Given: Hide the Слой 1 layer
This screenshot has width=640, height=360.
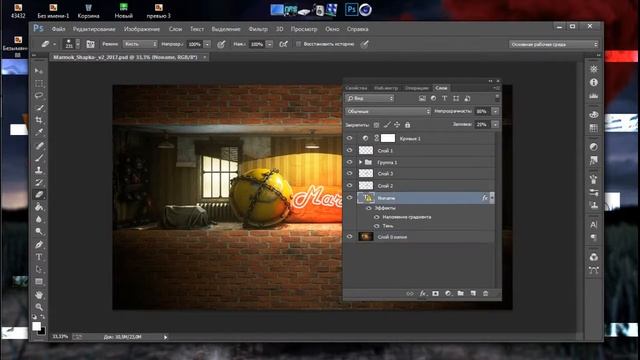Looking at the screenshot, I should pyautogui.click(x=349, y=150).
